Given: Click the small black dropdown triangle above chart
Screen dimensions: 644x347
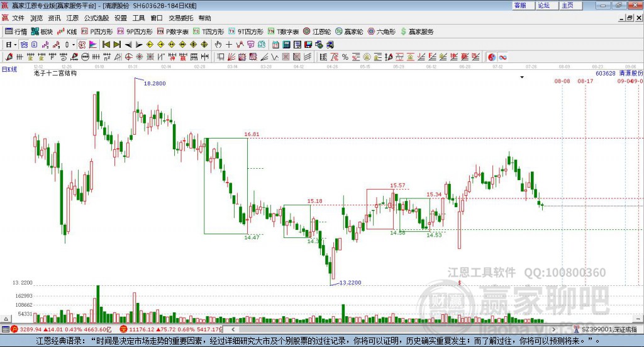Looking at the screenshot, I should point(522,77).
